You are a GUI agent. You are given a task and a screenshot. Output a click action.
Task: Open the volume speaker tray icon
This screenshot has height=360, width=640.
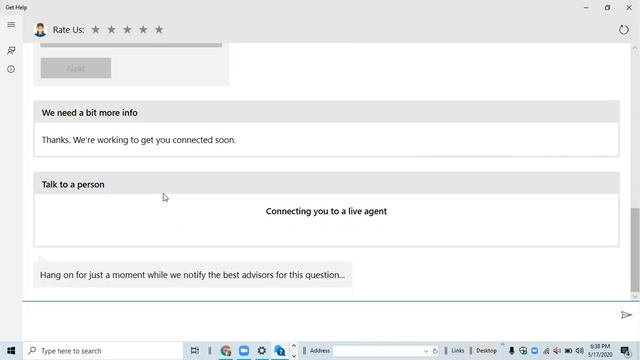[x=579, y=351]
